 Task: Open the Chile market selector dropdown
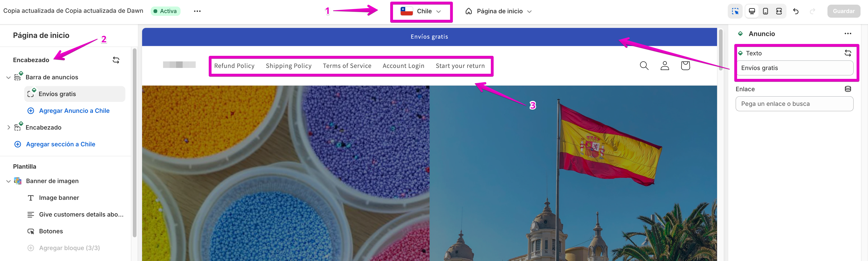421,11
